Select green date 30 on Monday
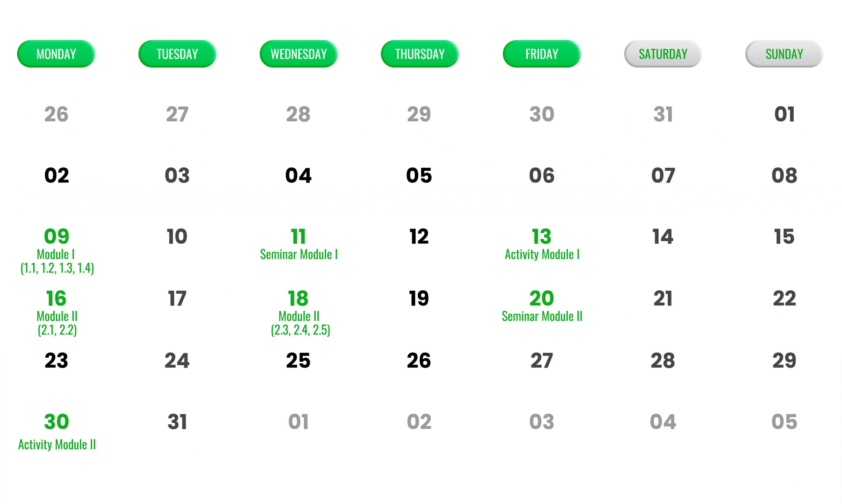Screen dimensions: 842x504 pyautogui.click(x=57, y=422)
